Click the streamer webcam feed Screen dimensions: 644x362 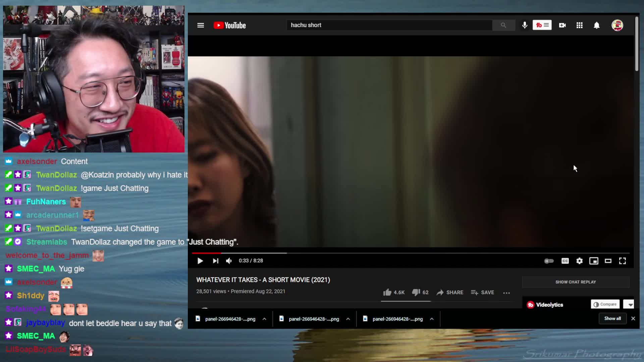tap(94, 79)
